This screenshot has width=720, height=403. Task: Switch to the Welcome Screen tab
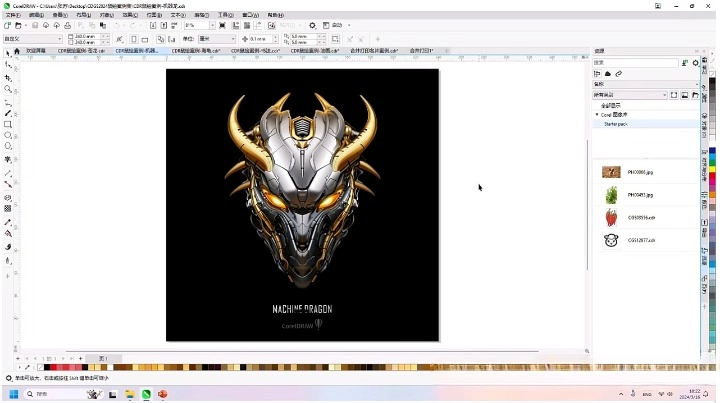coord(36,50)
